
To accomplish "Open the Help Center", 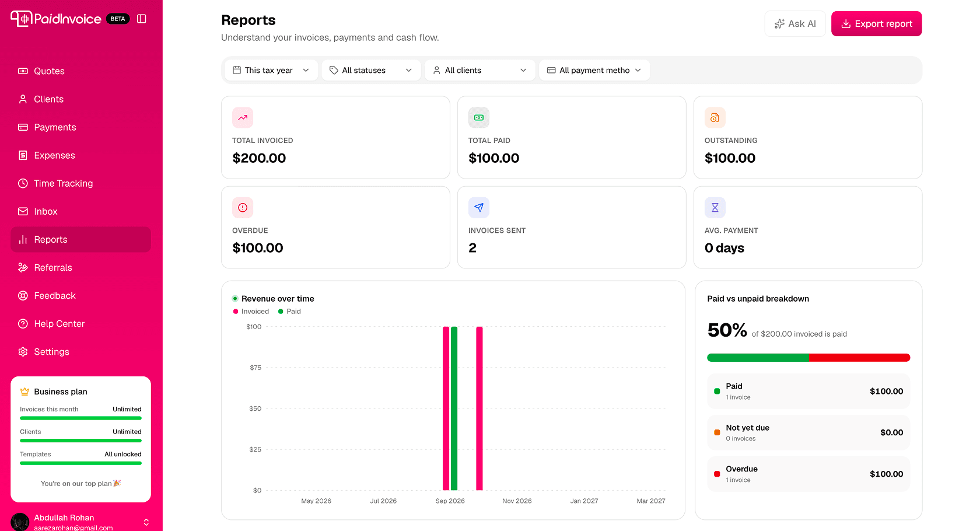I will 80,323.
